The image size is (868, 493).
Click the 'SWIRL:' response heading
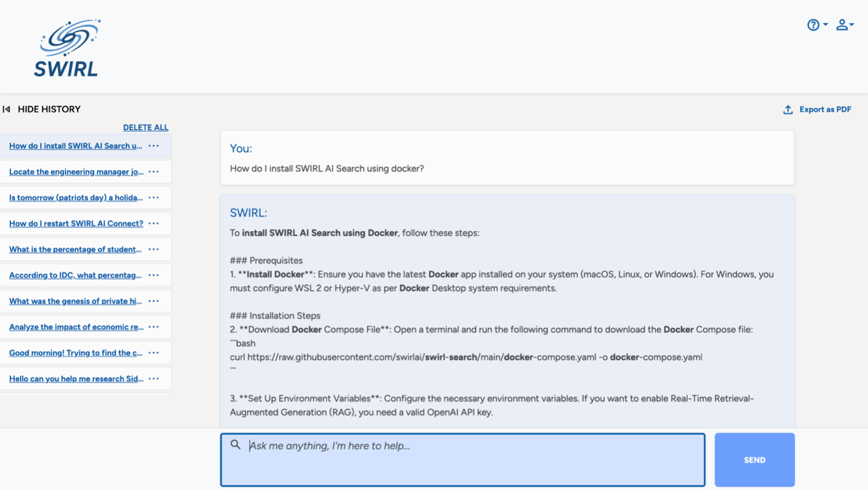point(248,212)
